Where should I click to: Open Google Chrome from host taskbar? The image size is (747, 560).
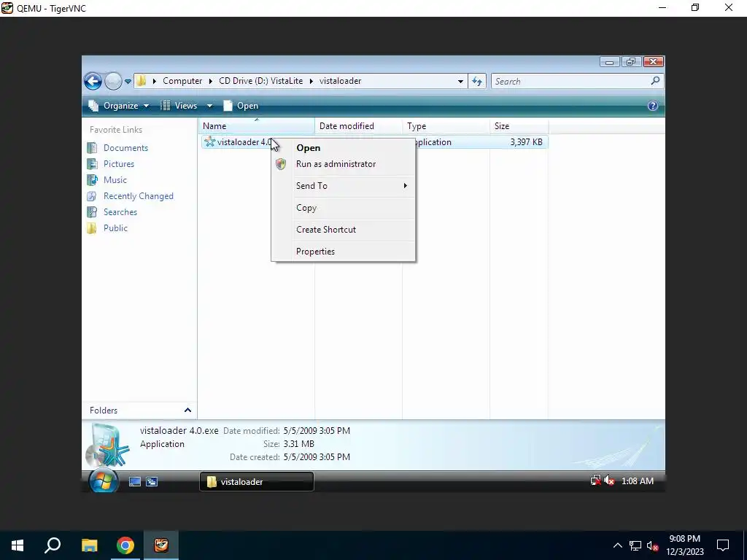tap(125, 545)
